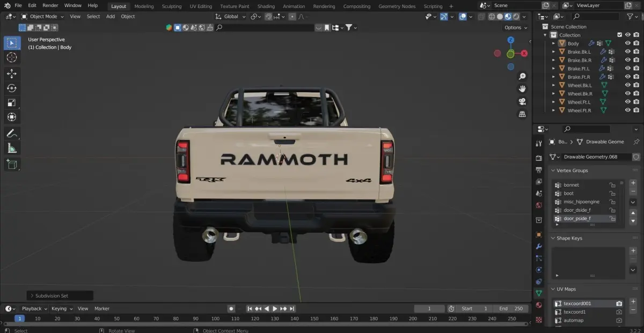Screen dimensions: 644x333
Task: Open the View Layer properties tab
Action: point(539,181)
